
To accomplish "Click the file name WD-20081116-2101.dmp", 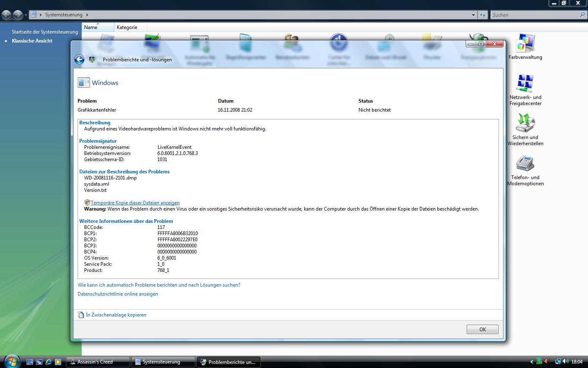I will (x=111, y=178).
